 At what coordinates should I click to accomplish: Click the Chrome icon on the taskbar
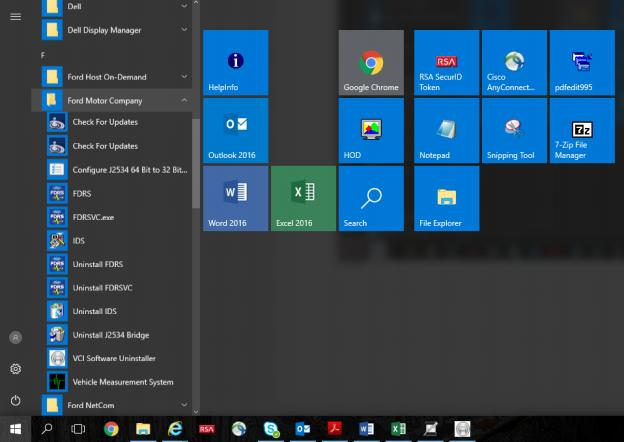pyautogui.click(x=111, y=429)
